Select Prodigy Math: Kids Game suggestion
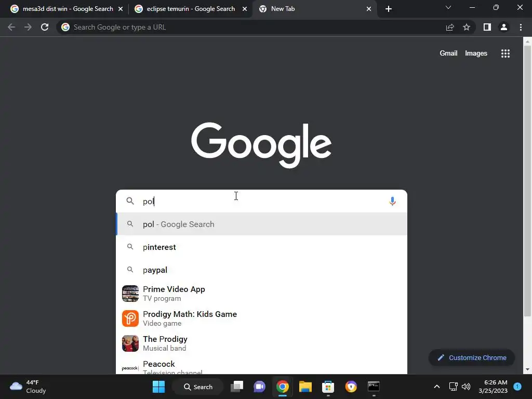 (261, 318)
